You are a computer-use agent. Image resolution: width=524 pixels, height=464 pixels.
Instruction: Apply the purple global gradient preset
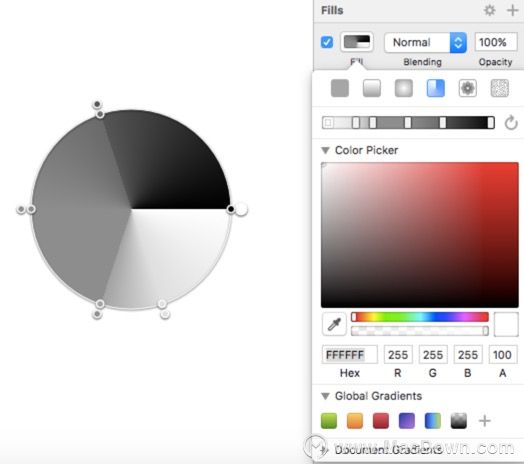coord(407,421)
